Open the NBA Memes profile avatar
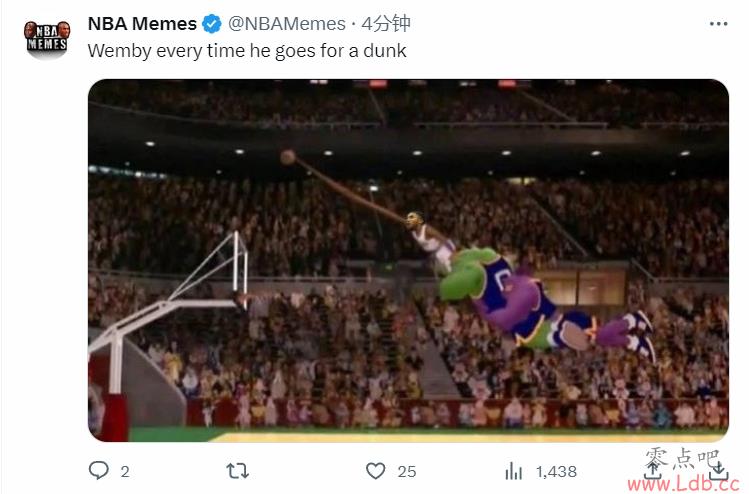Viewport: 749px width, 494px height. (x=47, y=38)
